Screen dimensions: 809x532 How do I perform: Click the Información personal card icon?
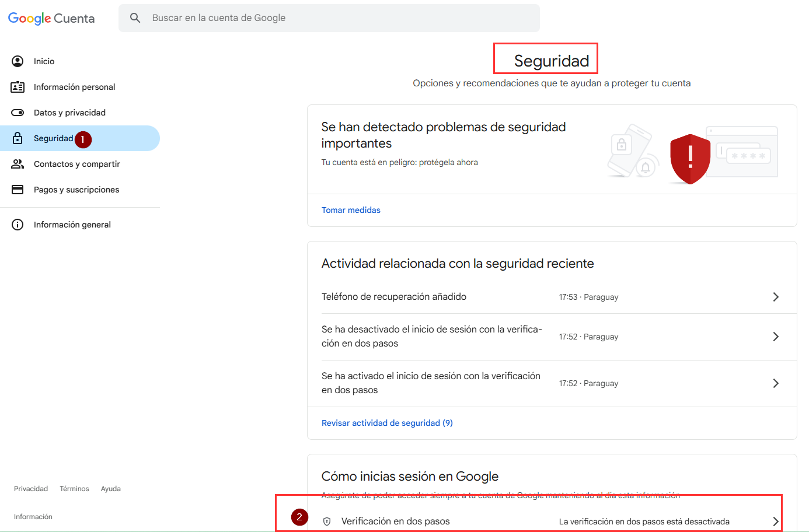(x=18, y=87)
